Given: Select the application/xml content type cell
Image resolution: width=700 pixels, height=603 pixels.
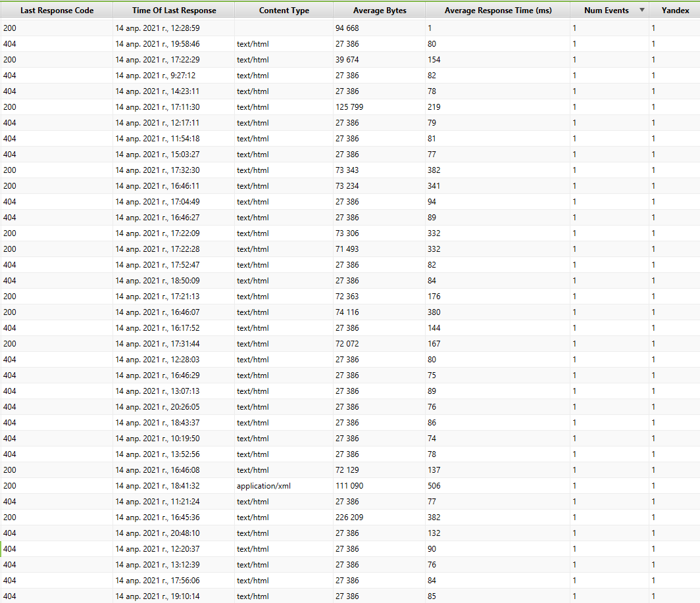Looking at the screenshot, I should pyautogui.click(x=263, y=486).
